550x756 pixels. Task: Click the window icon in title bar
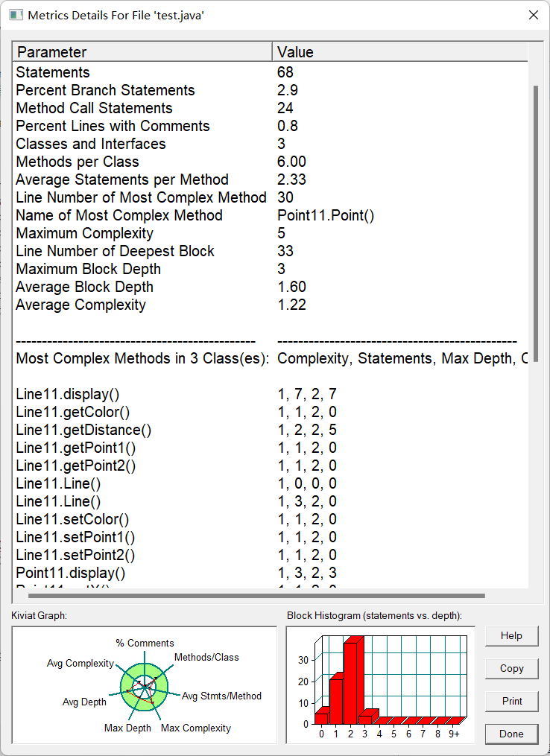16,15
